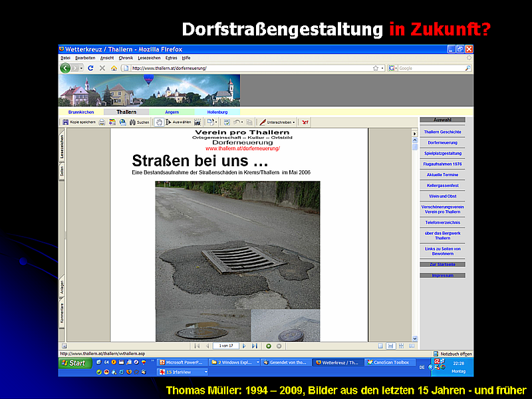Switch to facing pages layout
Image resolution: width=532 pixels, height=399 pixels.
click(x=412, y=346)
